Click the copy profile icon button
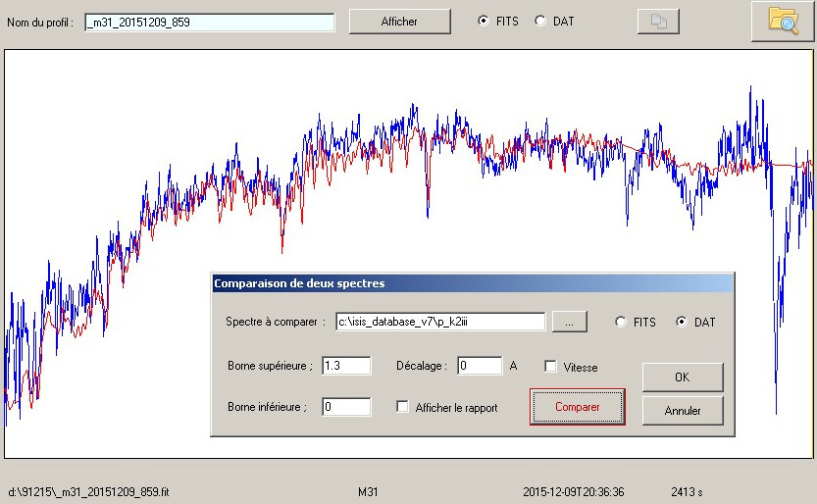 click(658, 22)
